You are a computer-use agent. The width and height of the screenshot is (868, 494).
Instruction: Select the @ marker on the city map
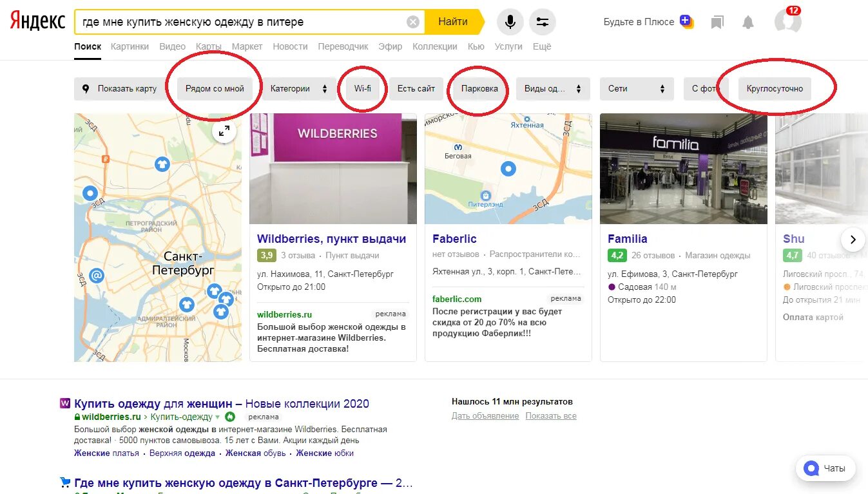click(97, 276)
